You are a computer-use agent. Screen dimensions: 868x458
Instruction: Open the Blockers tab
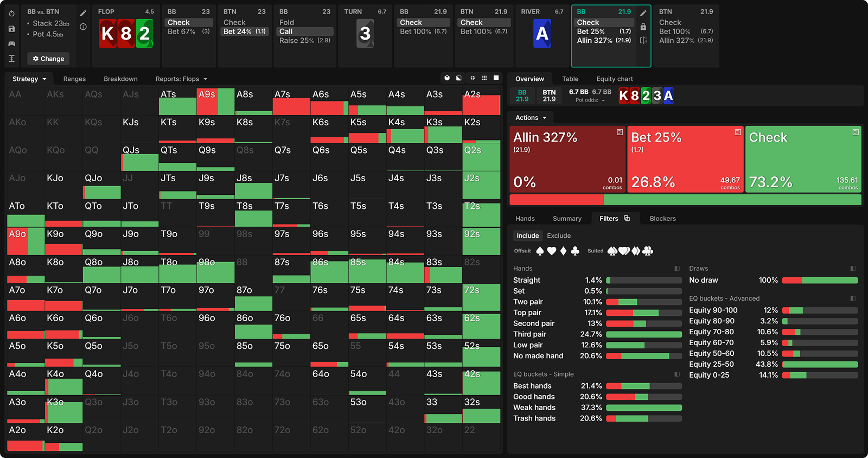coord(662,219)
